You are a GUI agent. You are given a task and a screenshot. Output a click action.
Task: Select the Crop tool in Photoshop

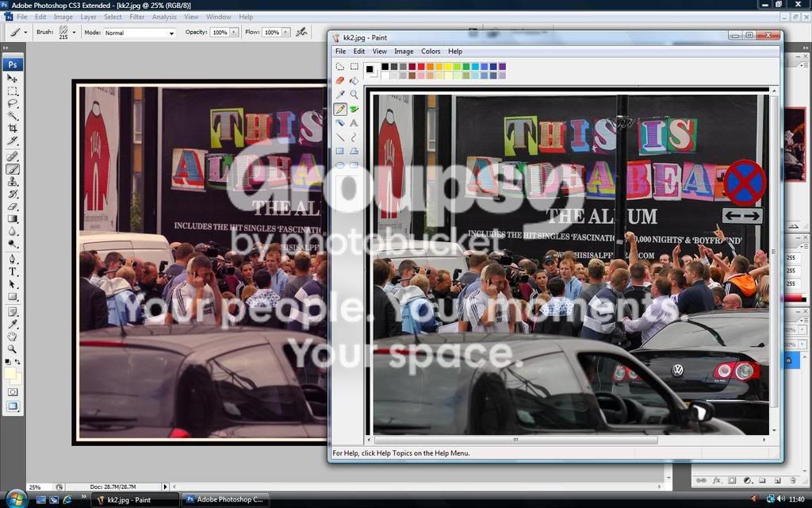[13, 128]
